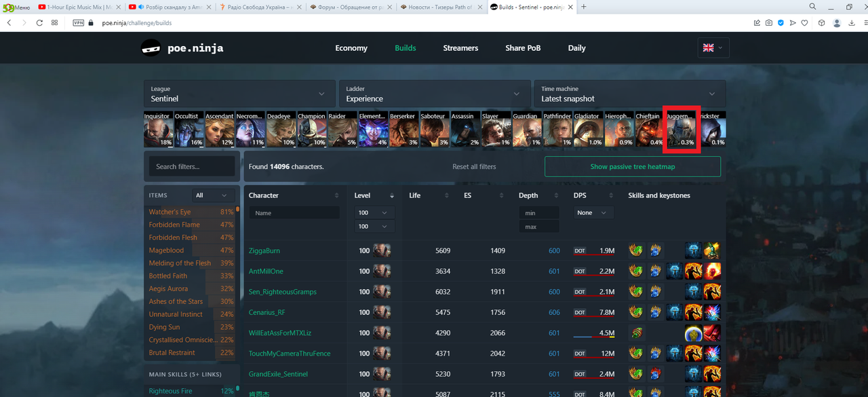Open the DPS type None dropdown
The image size is (868, 397).
pos(593,212)
